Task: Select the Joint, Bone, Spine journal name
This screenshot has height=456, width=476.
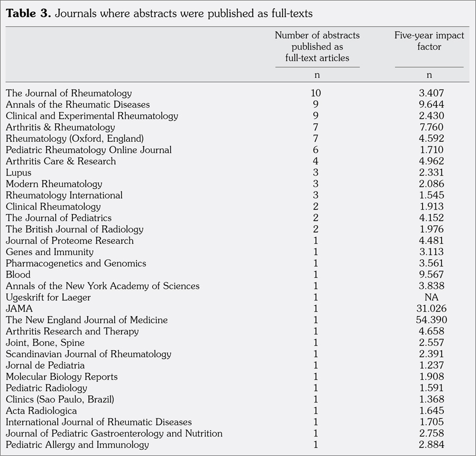Action: (45, 343)
